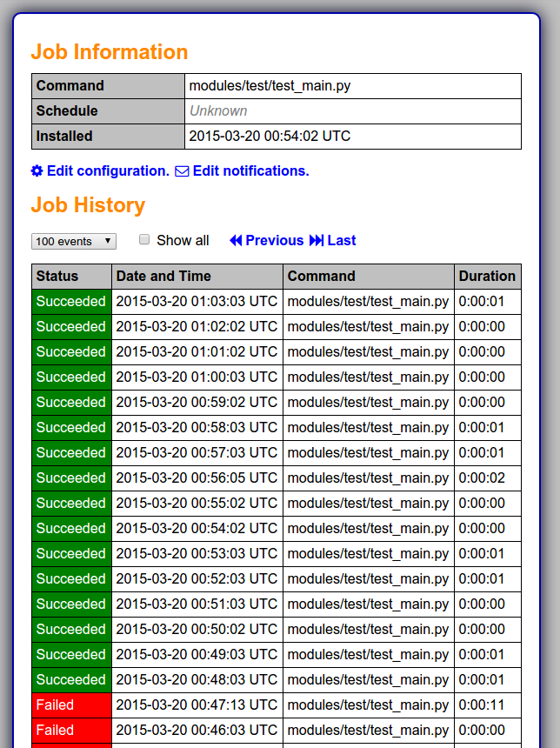Click Succeeded status for 01:00:03 run
Image resolution: width=560 pixels, height=748 pixels.
[x=71, y=377]
